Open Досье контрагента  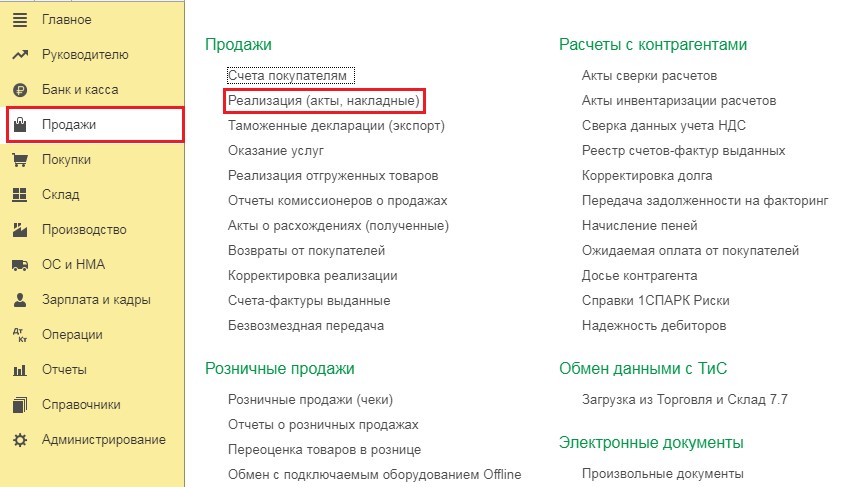click(x=639, y=276)
